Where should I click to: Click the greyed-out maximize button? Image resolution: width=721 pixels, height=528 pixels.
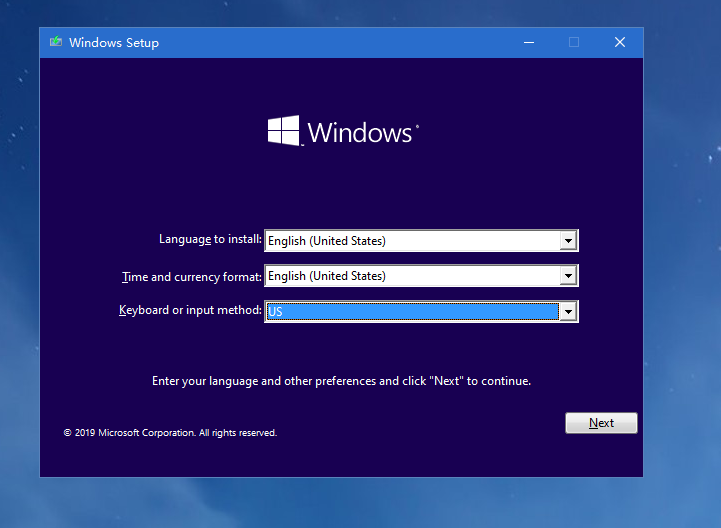(574, 42)
